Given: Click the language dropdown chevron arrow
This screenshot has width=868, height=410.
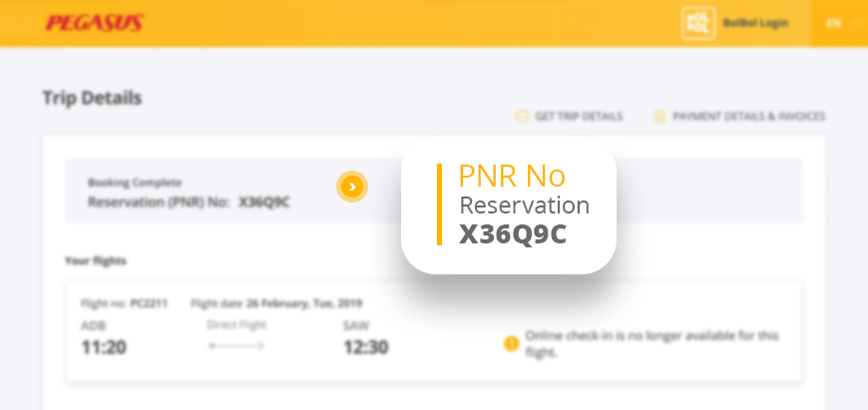Looking at the screenshot, I should pos(858,23).
